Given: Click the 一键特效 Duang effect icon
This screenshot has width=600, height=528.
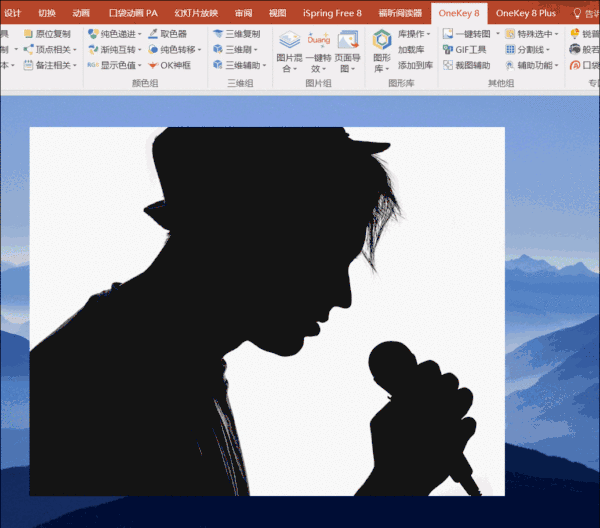Looking at the screenshot, I should 318,40.
